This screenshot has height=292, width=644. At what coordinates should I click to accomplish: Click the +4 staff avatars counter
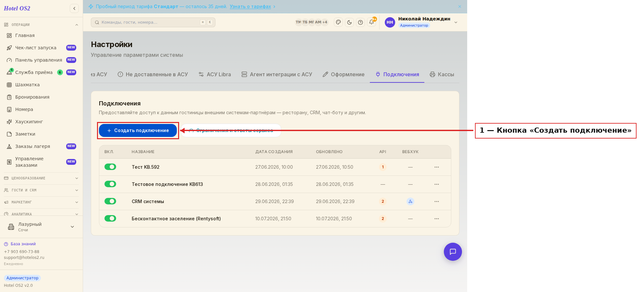325,22
